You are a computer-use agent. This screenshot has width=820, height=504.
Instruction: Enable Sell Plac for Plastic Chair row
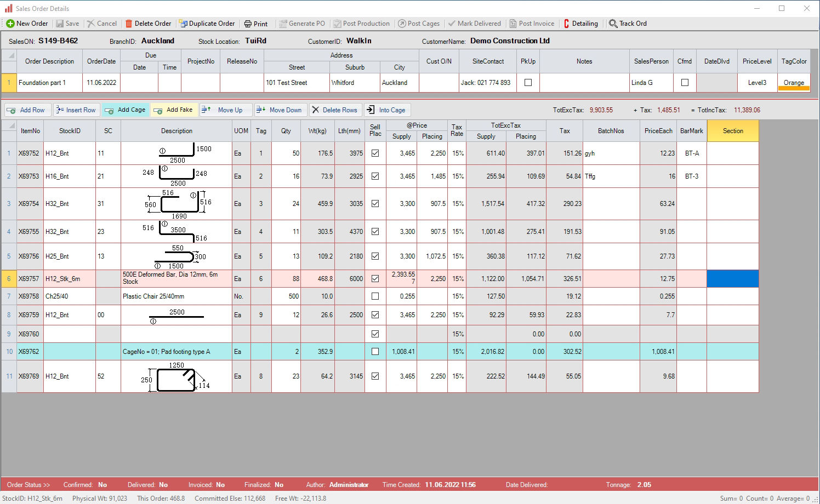pyautogui.click(x=375, y=296)
